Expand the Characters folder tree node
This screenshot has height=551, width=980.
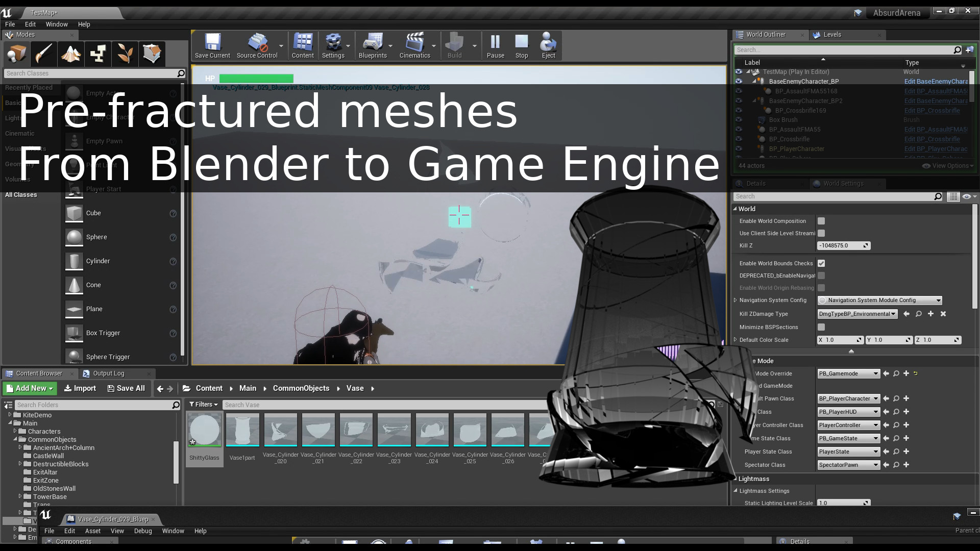(x=15, y=432)
